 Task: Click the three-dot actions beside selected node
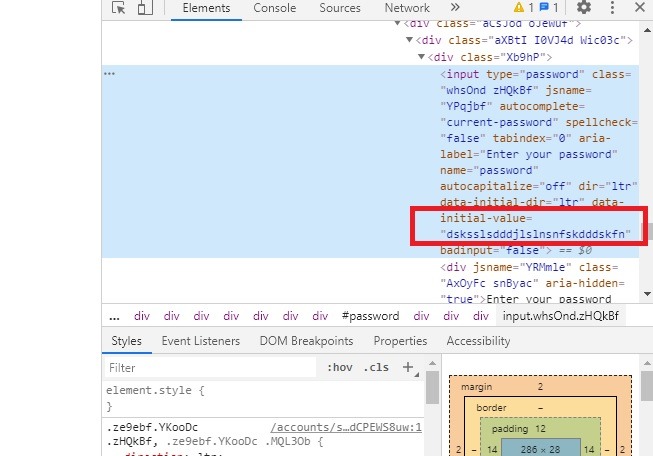click(110, 74)
